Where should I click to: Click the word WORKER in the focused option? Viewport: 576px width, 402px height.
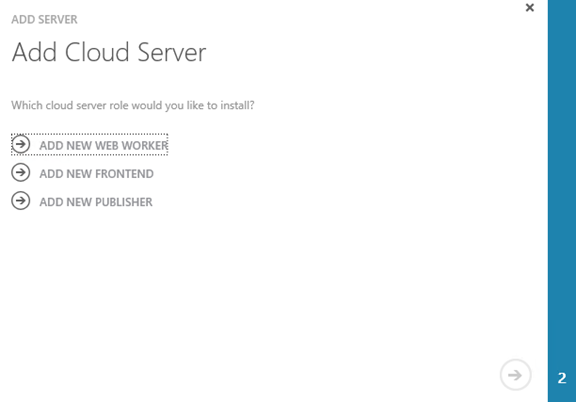pos(145,146)
